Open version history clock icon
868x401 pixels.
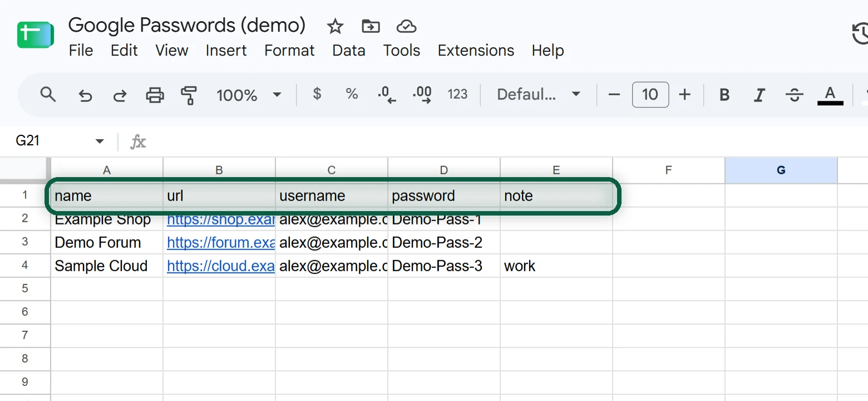tap(860, 33)
